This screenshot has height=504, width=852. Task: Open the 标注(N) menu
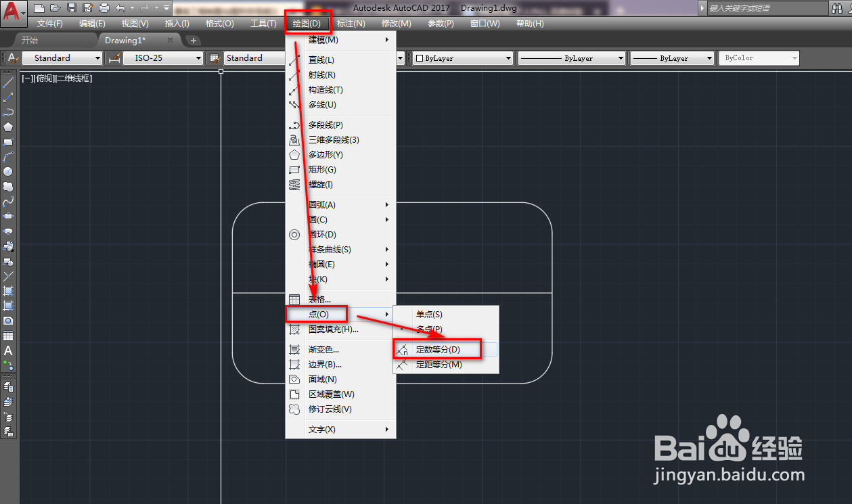(x=351, y=23)
